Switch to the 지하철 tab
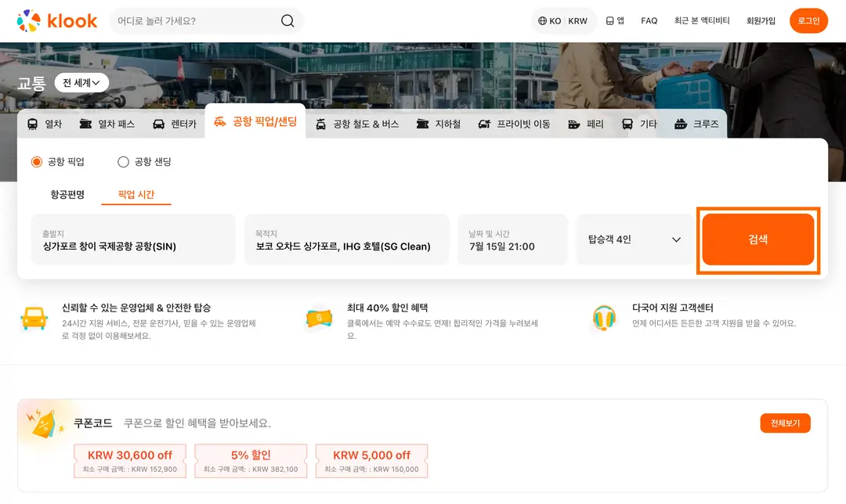 click(438, 124)
